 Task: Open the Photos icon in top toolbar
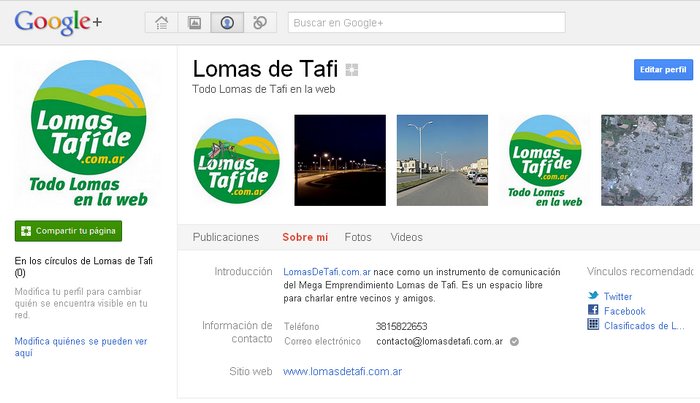point(194,22)
